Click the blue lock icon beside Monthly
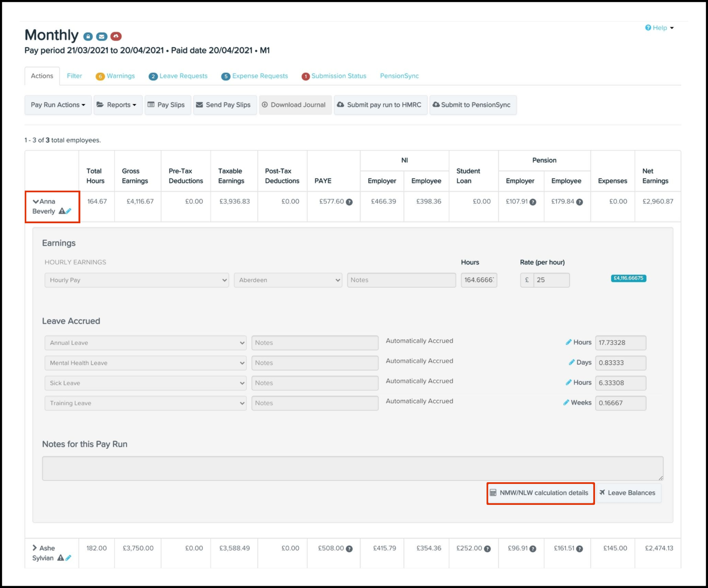Viewport: 708px width, 588px height. coord(88,36)
